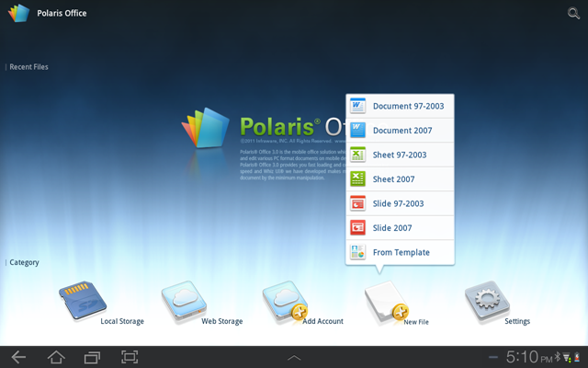Click the template icon beside From Template

click(x=357, y=252)
